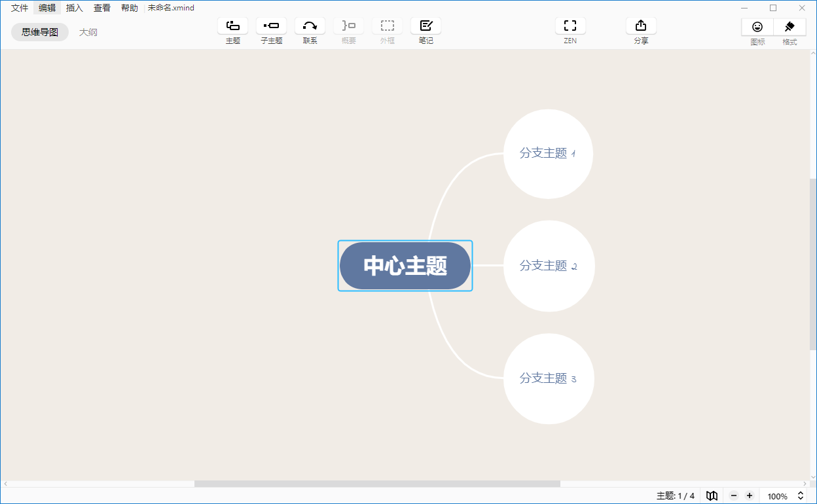
Task: Select the 中心主题 central topic
Action: pos(405,266)
